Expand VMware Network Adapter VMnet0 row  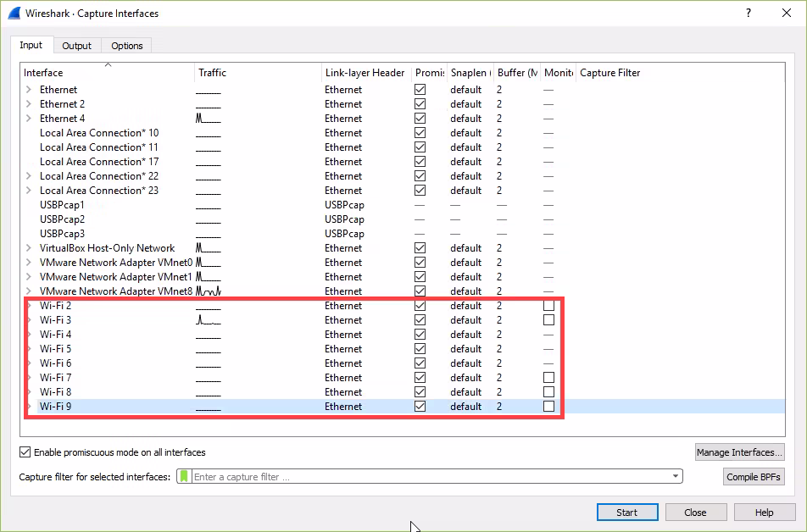pyautogui.click(x=29, y=263)
